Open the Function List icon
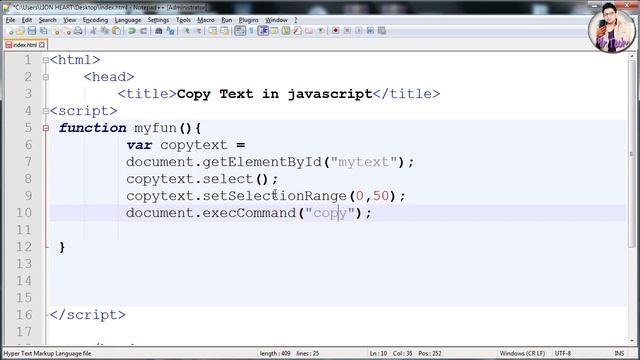This screenshot has width=640, height=360. 297,31
